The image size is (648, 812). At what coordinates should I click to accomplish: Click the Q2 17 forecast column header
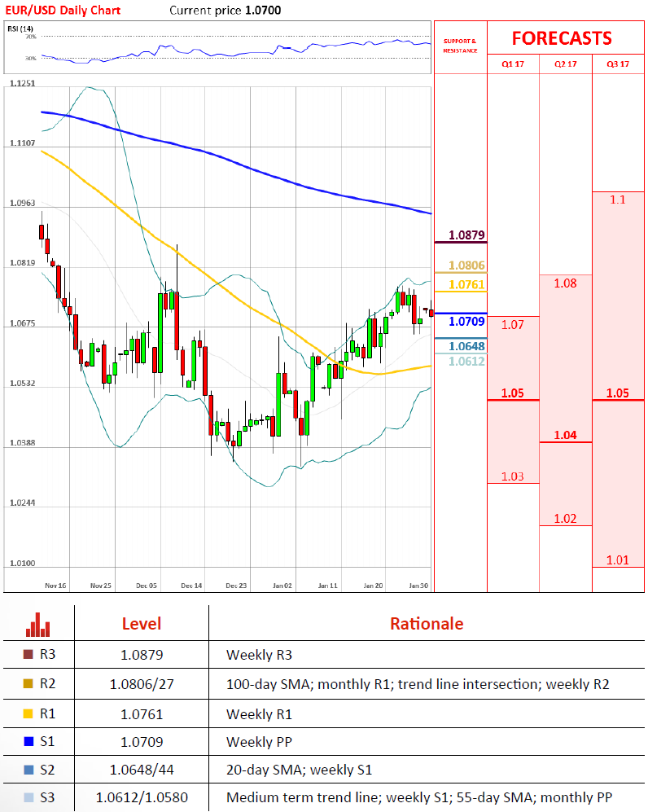(565, 64)
